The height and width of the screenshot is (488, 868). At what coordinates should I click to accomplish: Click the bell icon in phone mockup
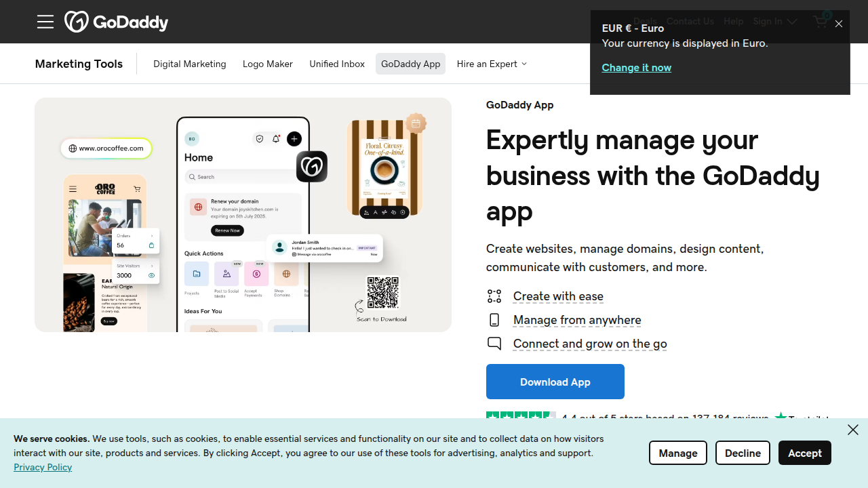pos(276,139)
